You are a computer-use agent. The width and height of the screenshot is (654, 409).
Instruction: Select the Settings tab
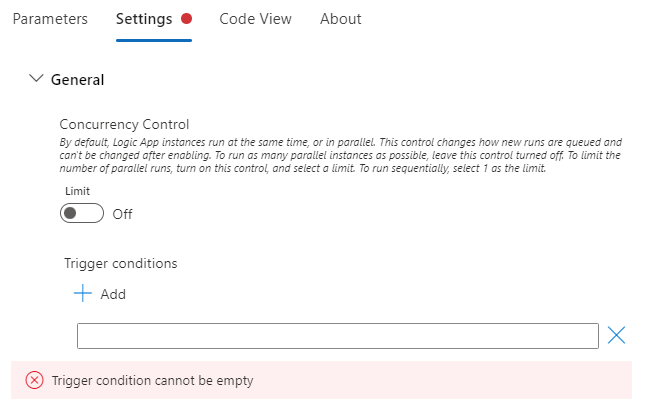click(x=144, y=19)
